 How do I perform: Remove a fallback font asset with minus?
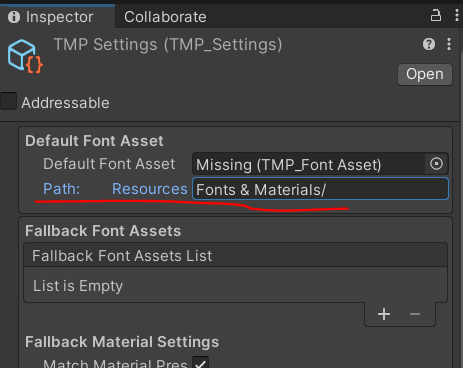click(x=415, y=314)
